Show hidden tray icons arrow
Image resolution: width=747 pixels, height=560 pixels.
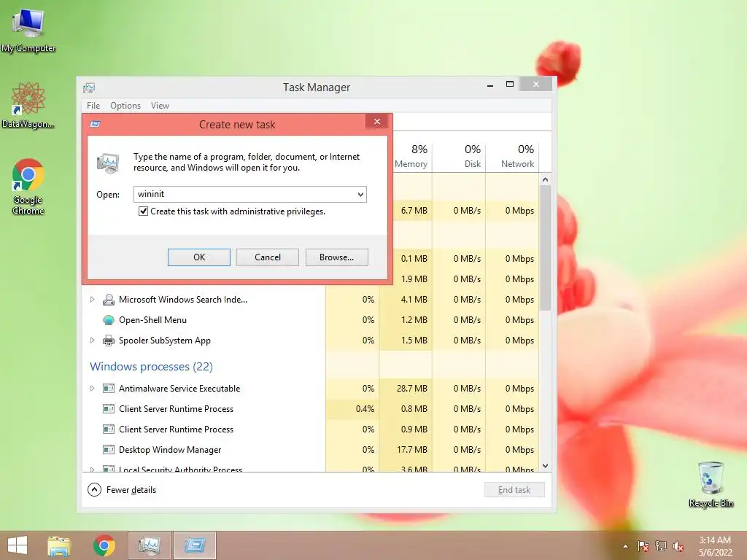(625, 546)
